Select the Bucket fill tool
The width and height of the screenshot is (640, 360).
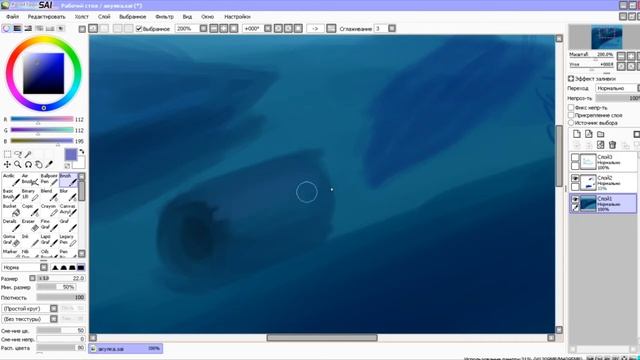(11, 210)
